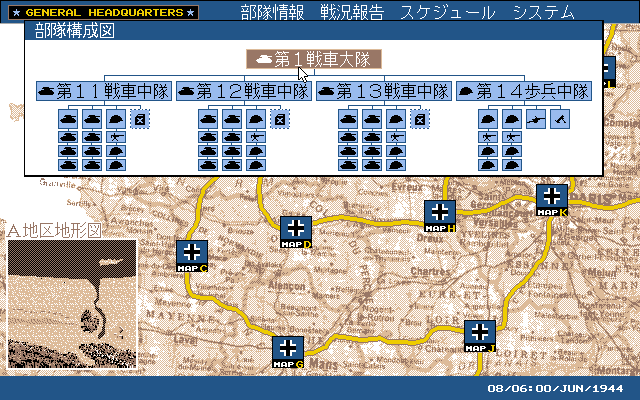Select bottom tank icon in 第13戦車中隊 second column
Viewport: 640px width, 400px height.
coord(372,165)
